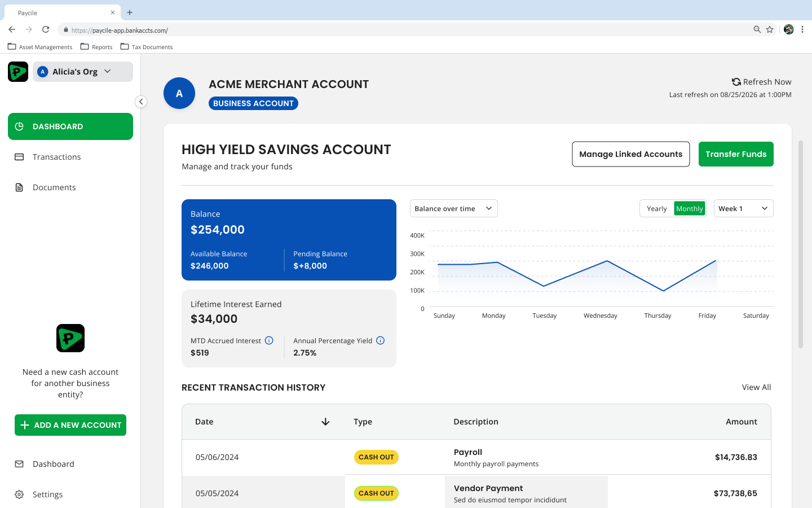Click ADD A NEW ACCOUNT button
Viewport: 812px width, 508px height.
point(70,425)
